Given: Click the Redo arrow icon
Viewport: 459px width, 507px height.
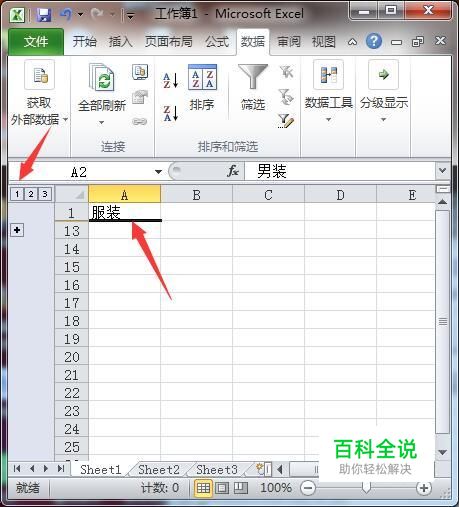Looking at the screenshot, I should 97,14.
